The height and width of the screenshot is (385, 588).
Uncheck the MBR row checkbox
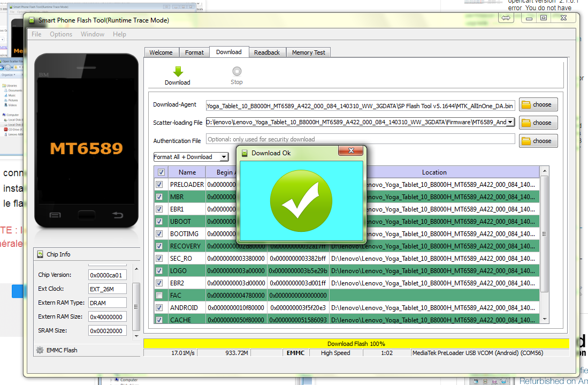159,197
